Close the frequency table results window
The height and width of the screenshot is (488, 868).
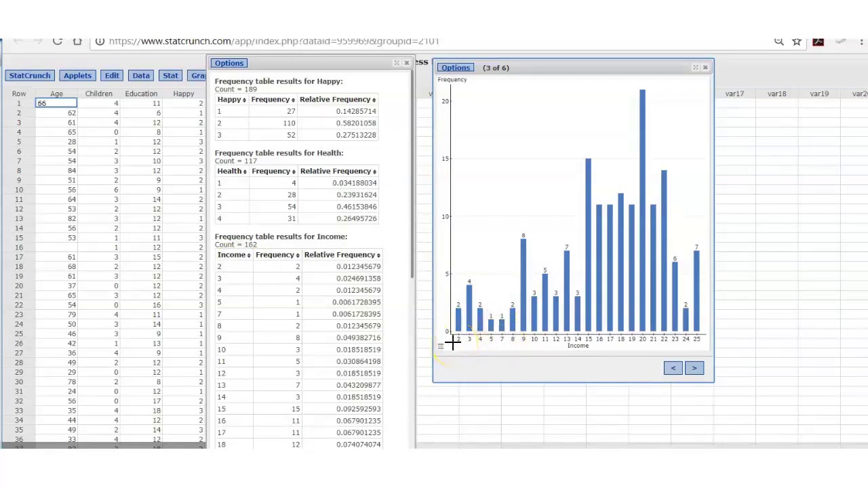tap(406, 63)
